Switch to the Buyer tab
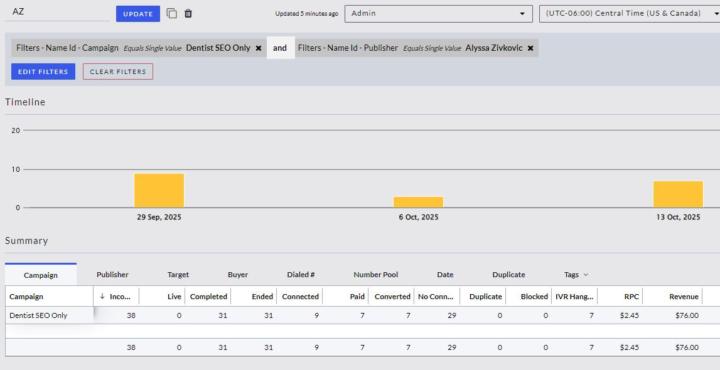 [238, 275]
